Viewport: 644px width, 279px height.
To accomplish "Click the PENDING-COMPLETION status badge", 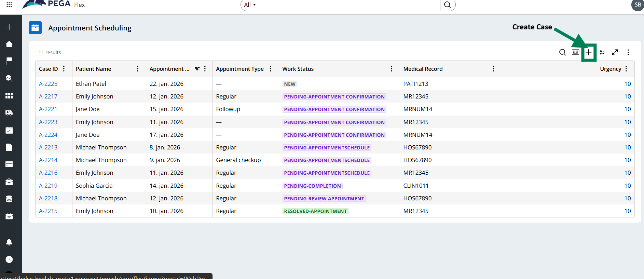I will click(x=312, y=186).
